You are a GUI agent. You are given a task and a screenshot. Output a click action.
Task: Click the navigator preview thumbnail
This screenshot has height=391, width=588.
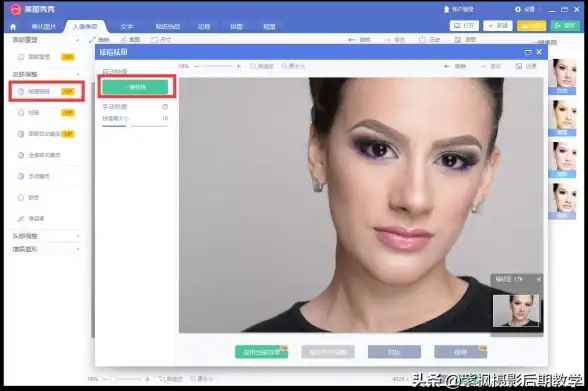pos(516,310)
